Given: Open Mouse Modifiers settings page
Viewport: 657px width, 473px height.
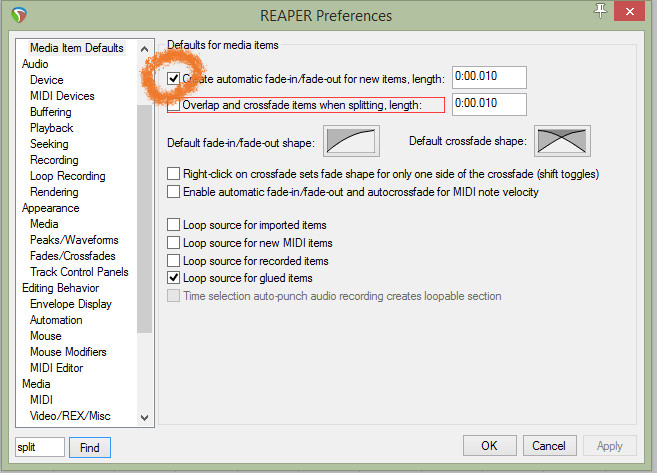Looking at the screenshot, I should click(68, 352).
